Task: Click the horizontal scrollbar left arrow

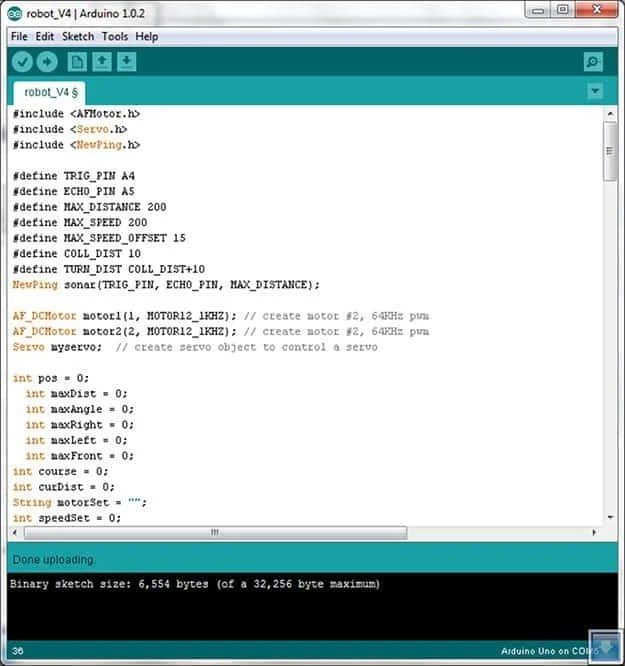Action: click(15, 532)
